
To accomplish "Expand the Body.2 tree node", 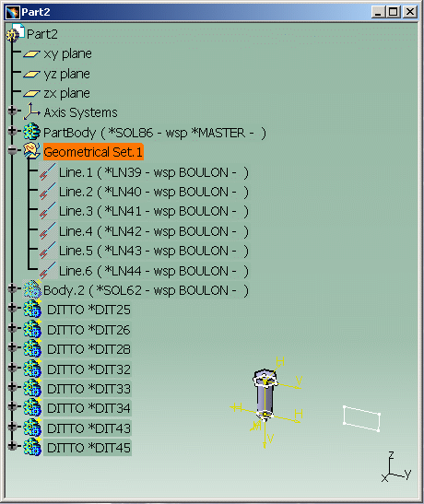I will point(12,288).
